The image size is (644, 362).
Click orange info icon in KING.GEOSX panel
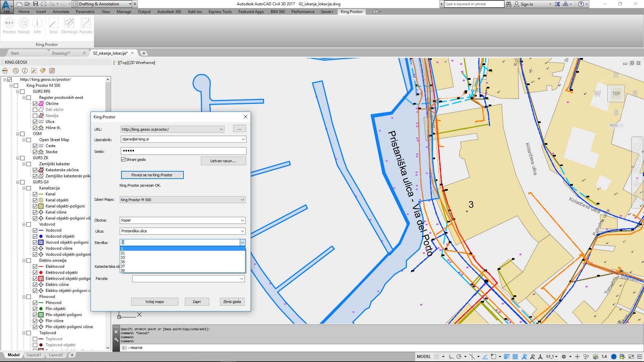25,71
